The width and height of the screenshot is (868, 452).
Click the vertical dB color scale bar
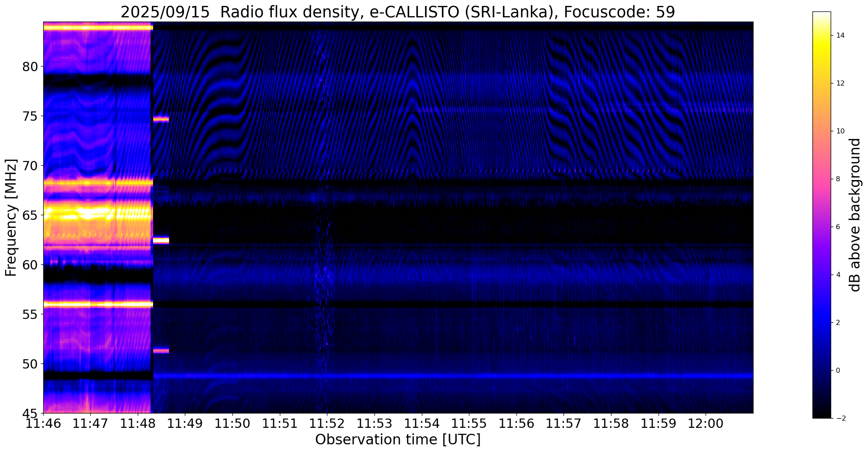point(822,215)
